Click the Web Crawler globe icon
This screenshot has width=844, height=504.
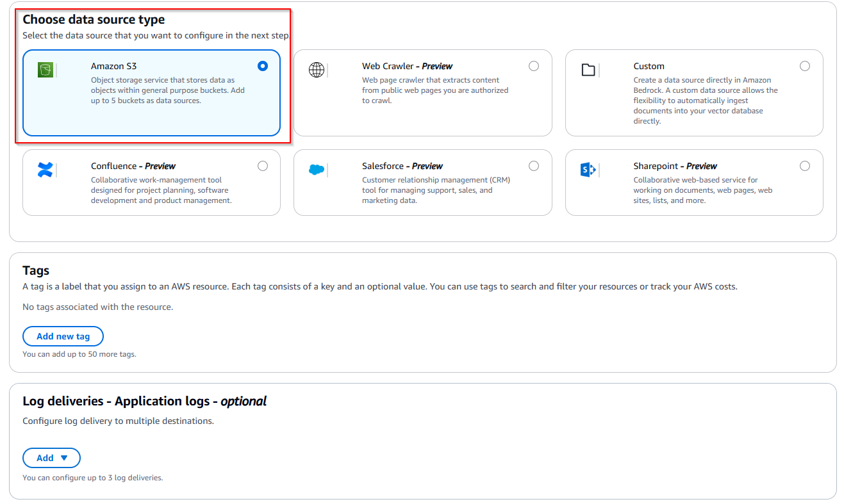click(x=317, y=70)
